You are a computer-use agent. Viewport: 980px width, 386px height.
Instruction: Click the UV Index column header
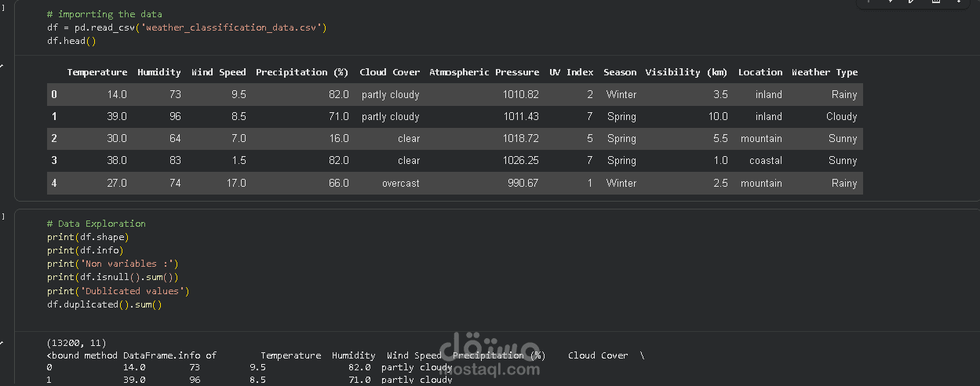coord(571,72)
